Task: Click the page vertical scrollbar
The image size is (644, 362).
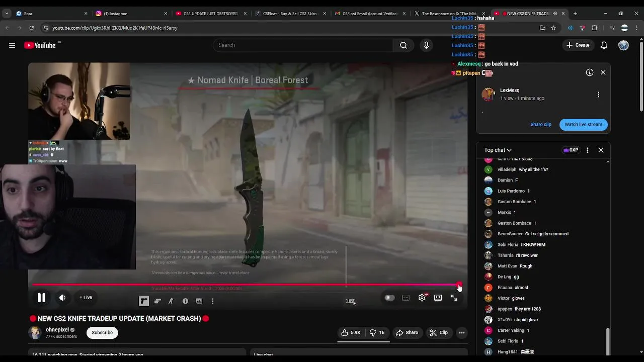Action: pos(641,75)
